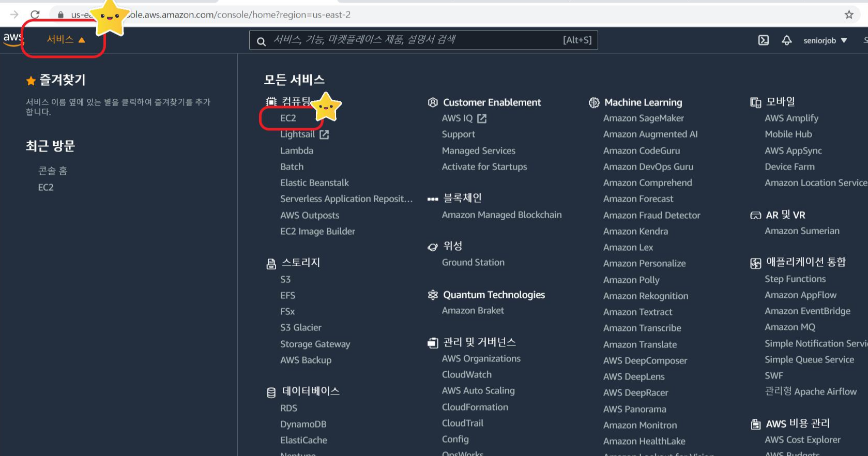Open EC2 in 최근 방문 list
The image size is (868, 456).
click(45, 187)
